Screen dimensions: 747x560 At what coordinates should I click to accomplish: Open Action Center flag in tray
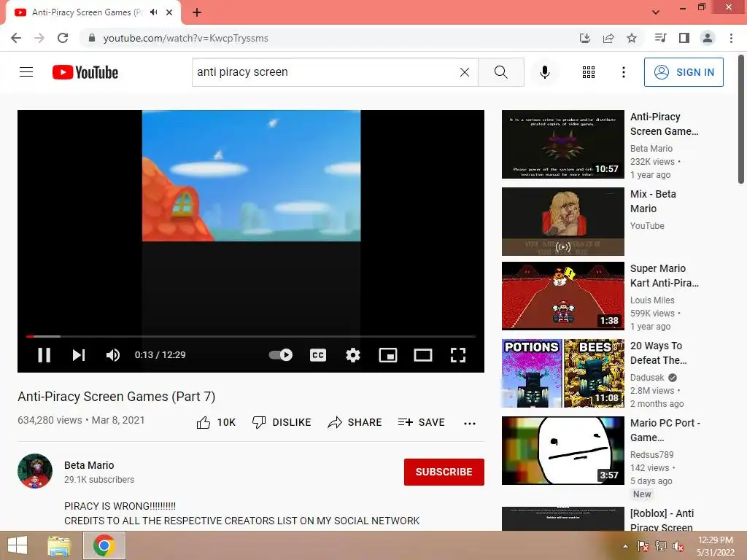point(643,546)
